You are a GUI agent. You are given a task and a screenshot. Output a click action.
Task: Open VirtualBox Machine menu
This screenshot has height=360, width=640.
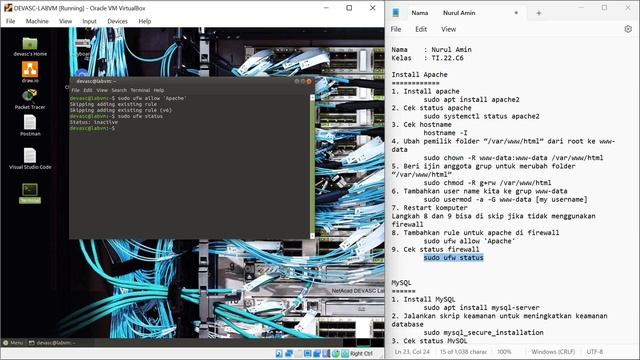click(x=37, y=21)
